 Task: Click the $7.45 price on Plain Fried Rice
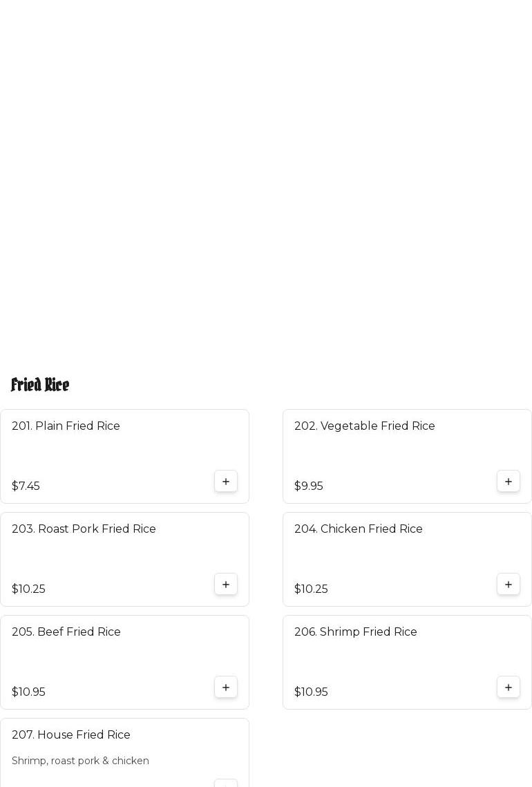tap(26, 486)
